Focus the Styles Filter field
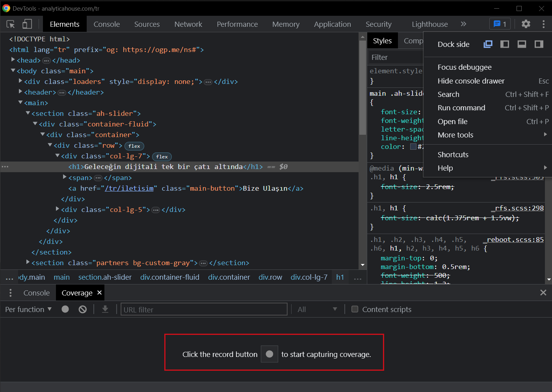This screenshot has height=392, width=552. click(x=396, y=57)
